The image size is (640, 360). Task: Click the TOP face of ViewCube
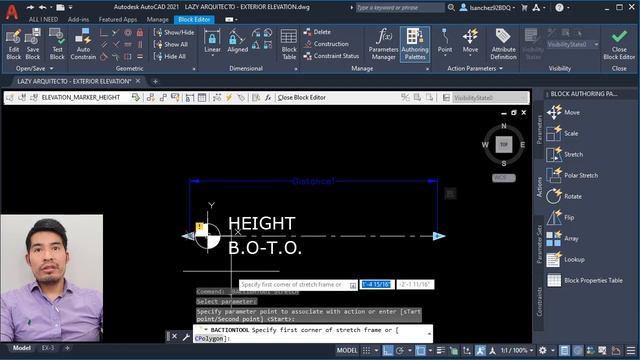[504, 144]
